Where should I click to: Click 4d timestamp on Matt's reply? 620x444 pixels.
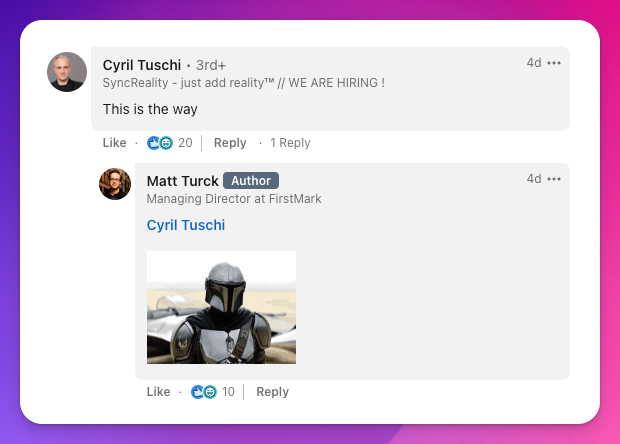534,179
